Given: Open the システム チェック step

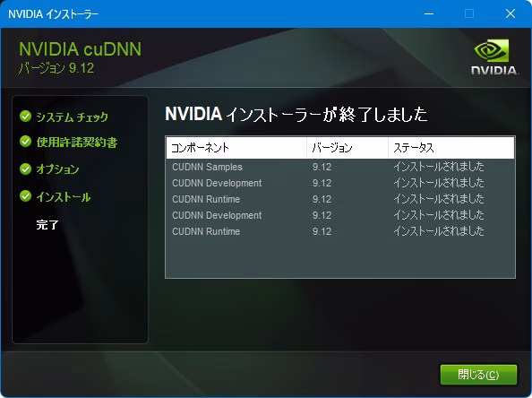Looking at the screenshot, I should coord(72,117).
